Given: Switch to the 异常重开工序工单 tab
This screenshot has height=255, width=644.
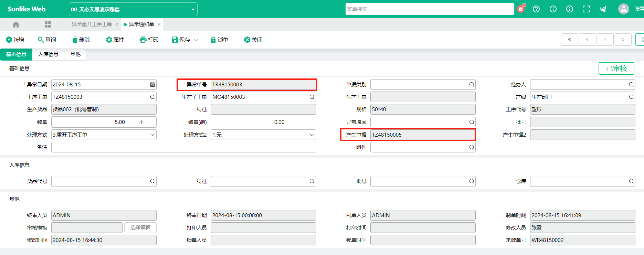Looking at the screenshot, I should [92, 24].
